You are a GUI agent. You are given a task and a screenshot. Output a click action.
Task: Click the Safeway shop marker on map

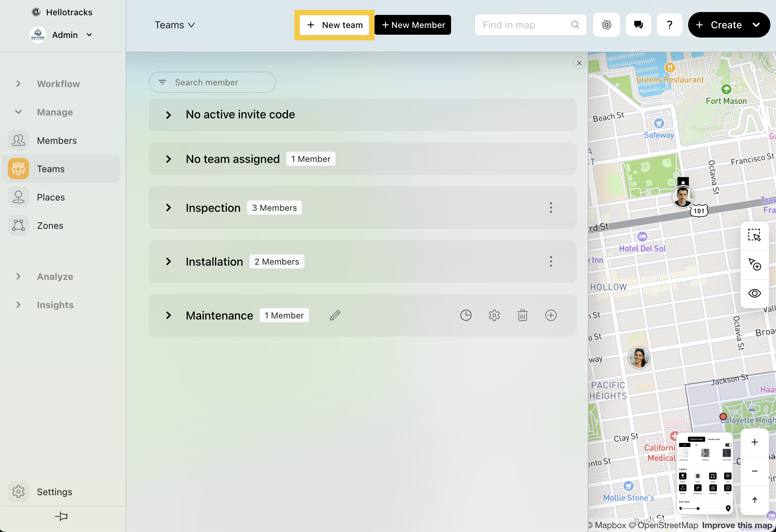659,123
